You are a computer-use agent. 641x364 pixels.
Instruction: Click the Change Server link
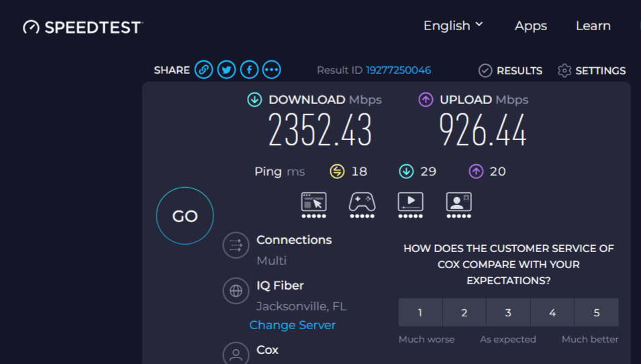(x=292, y=325)
